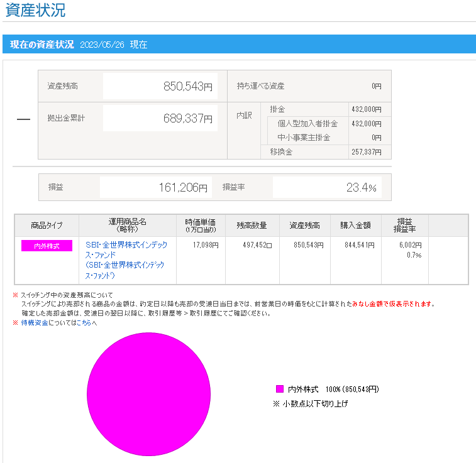This screenshot has height=463, width=476.
Task: Click the 個人型加入者掛金 row label
Action: 307,124
